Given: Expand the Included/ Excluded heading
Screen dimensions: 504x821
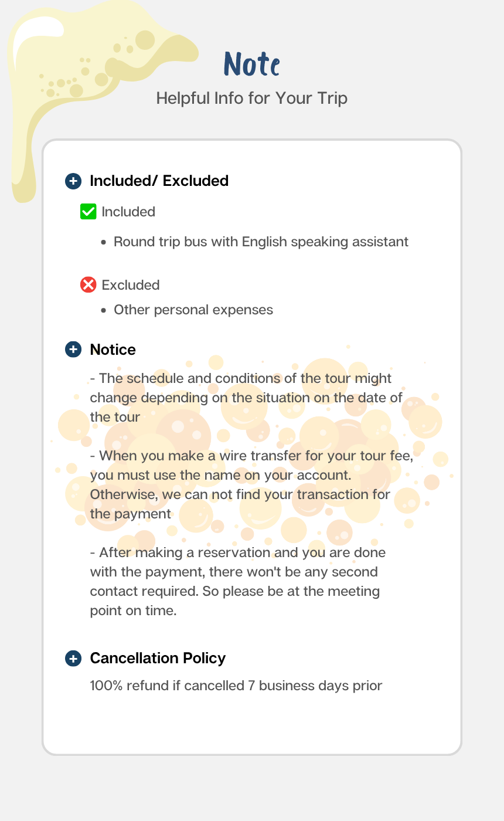Looking at the screenshot, I should (x=159, y=181).
